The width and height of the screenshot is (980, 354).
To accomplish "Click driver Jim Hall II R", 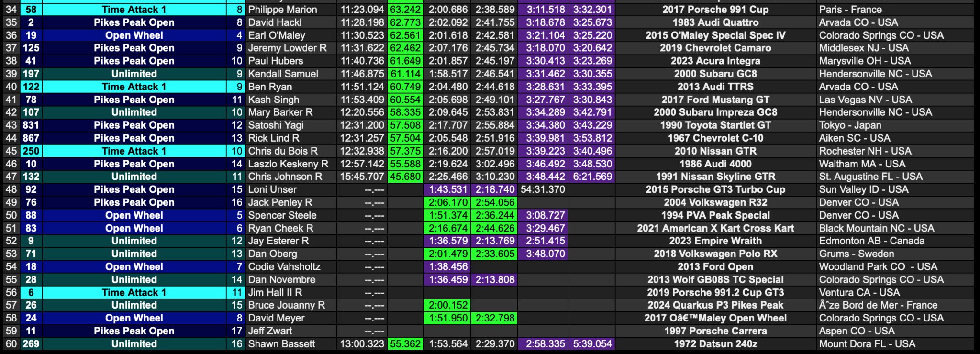I will coord(275,292).
